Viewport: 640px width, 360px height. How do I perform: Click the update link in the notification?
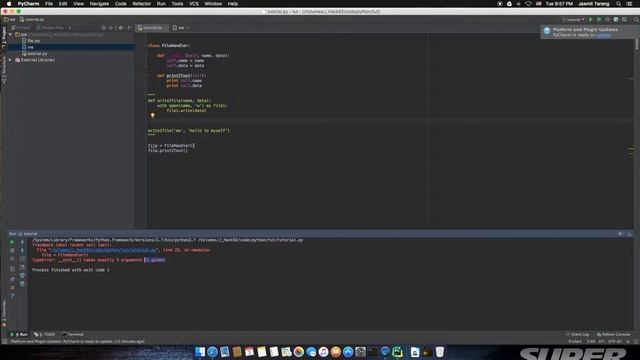coord(603,35)
